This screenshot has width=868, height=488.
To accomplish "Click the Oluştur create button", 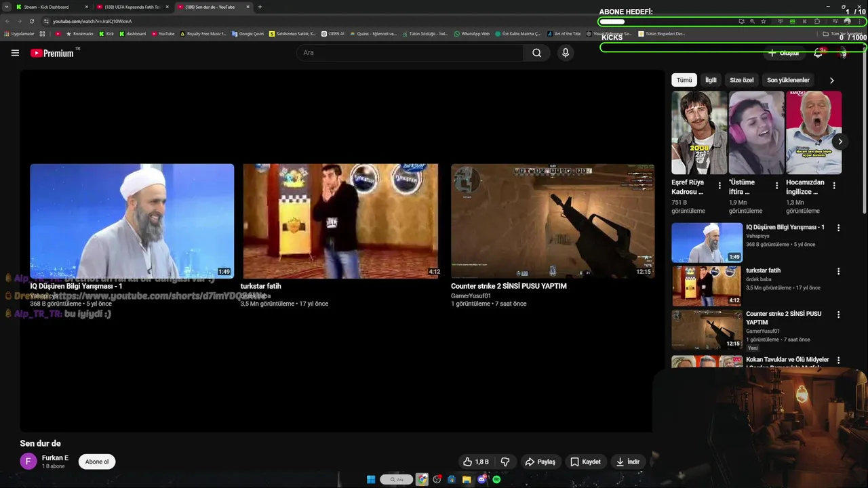I will (783, 53).
